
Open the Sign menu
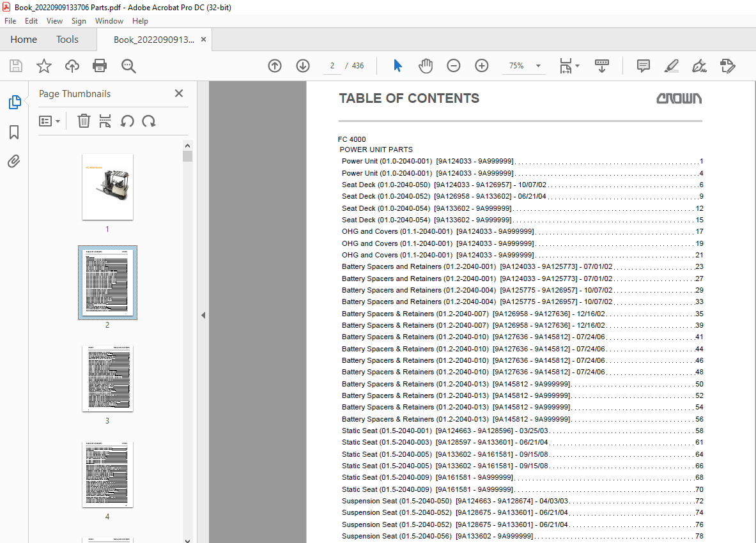79,21
